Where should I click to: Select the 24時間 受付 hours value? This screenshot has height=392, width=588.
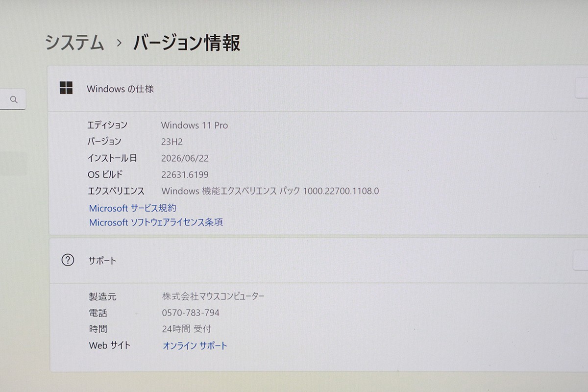click(187, 329)
